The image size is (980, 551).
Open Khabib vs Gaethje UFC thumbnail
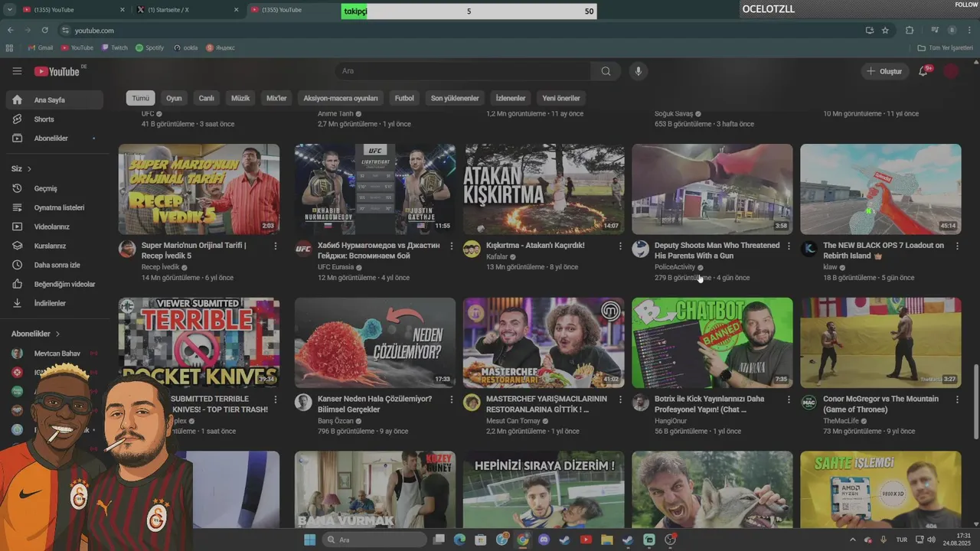pyautogui.click(x=375, y=189)
